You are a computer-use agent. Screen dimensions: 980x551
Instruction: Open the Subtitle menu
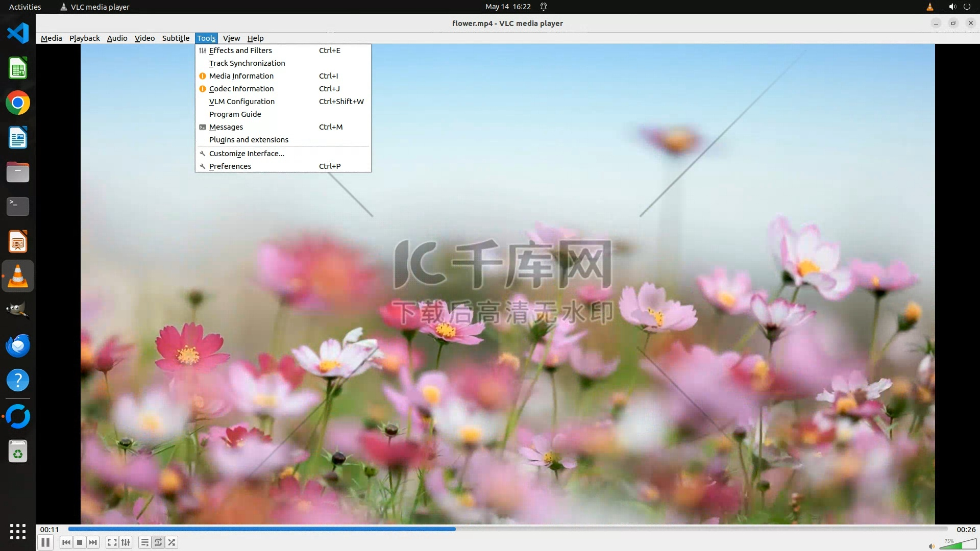176,38
